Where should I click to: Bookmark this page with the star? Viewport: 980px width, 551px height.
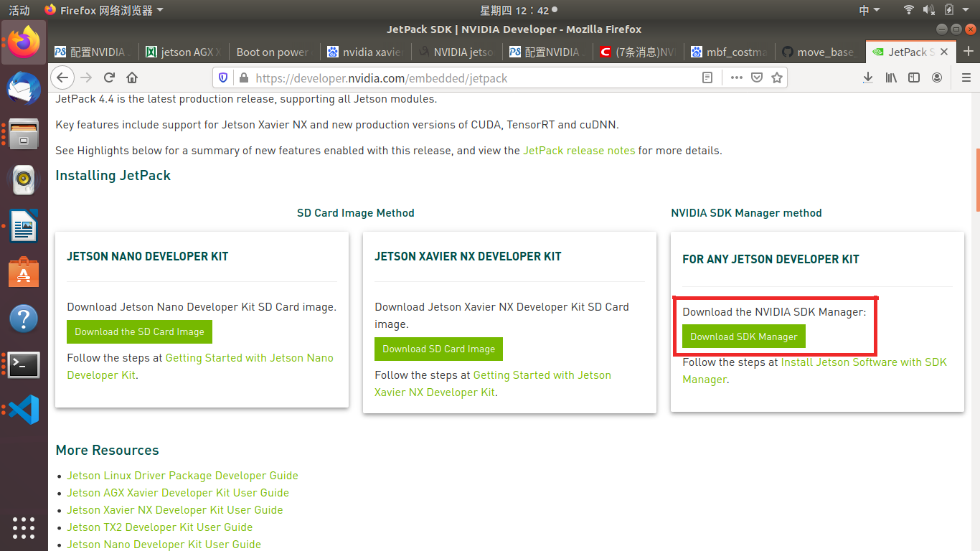(776, 77)
